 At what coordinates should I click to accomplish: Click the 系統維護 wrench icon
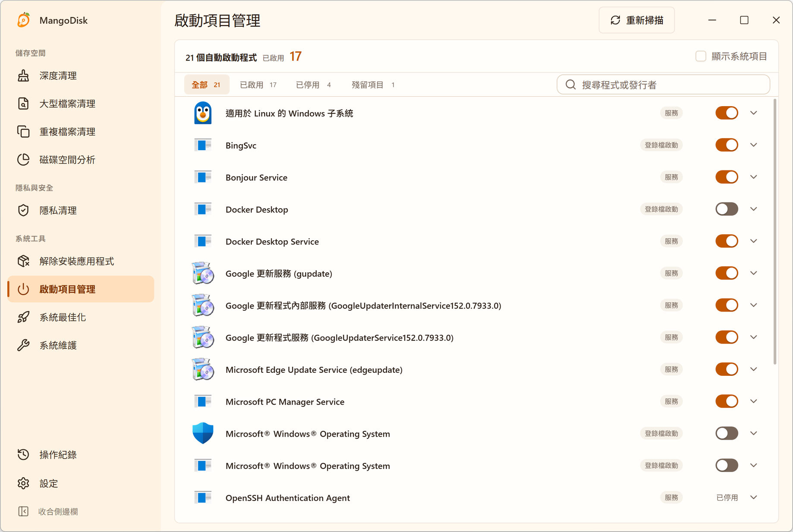(23, 345)
